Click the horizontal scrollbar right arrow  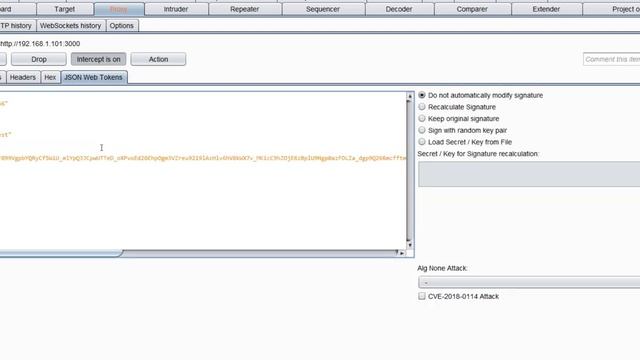click(x=402, y=253)
